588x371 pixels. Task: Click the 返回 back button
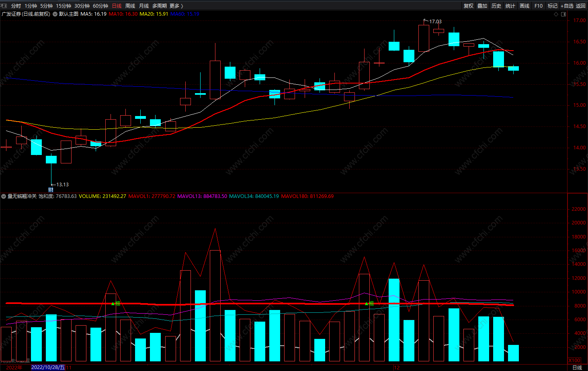point(581,6)
